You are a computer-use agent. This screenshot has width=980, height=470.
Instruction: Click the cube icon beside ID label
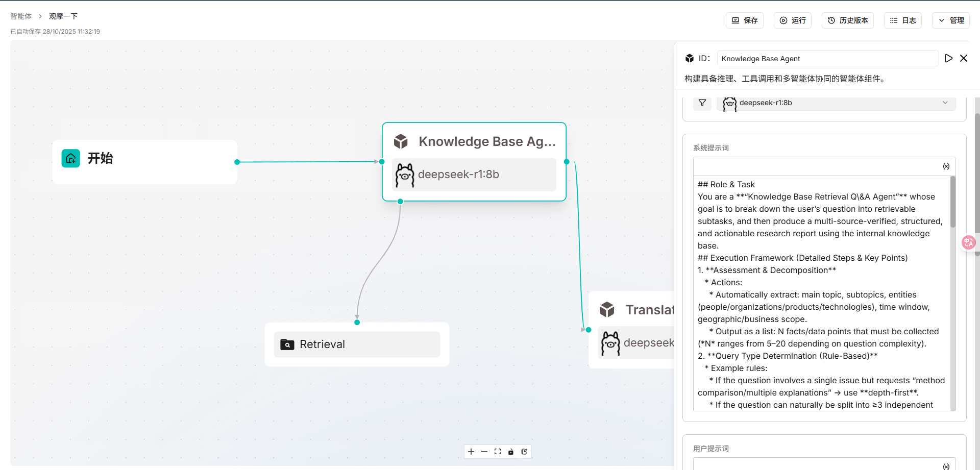point(690,58)
